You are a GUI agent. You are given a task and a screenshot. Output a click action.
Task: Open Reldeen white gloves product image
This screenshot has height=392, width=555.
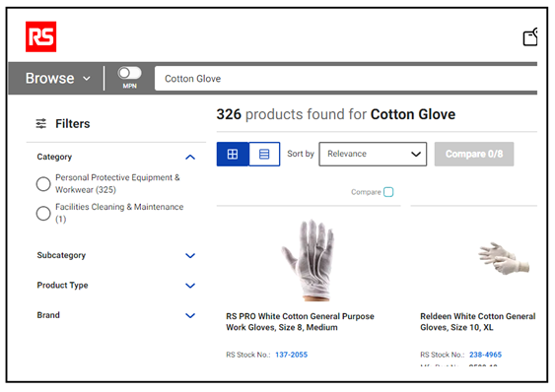pos(504,259)
